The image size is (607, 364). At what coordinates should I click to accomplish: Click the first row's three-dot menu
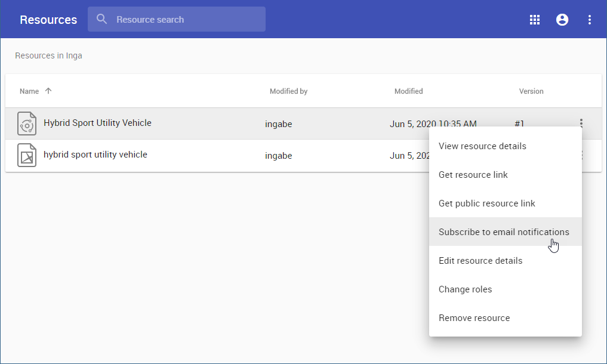581,124
